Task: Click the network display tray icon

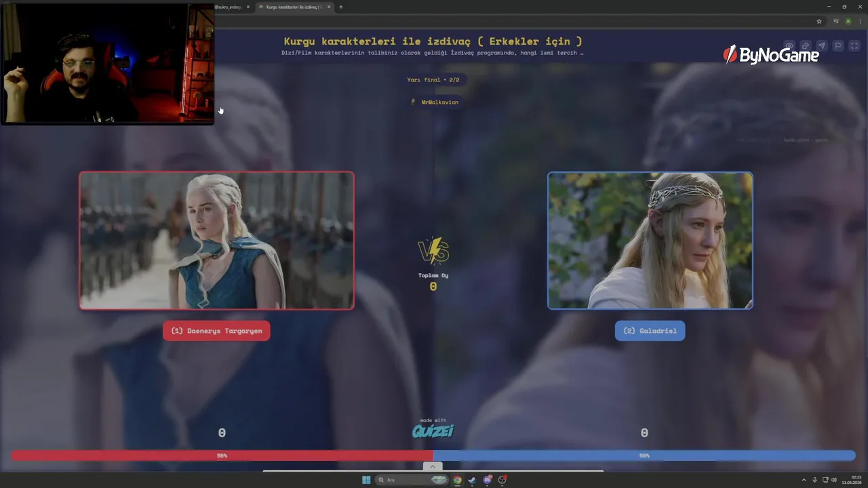Action: point(824,480)
